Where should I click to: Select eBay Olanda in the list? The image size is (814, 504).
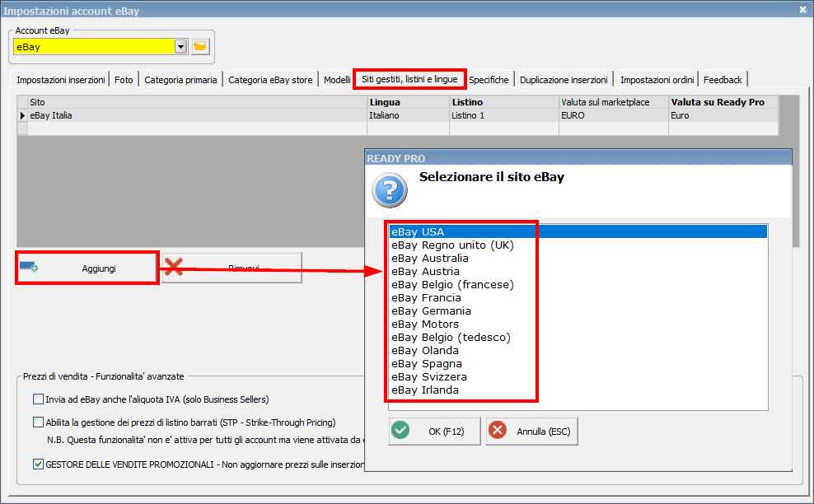(578, 350)
